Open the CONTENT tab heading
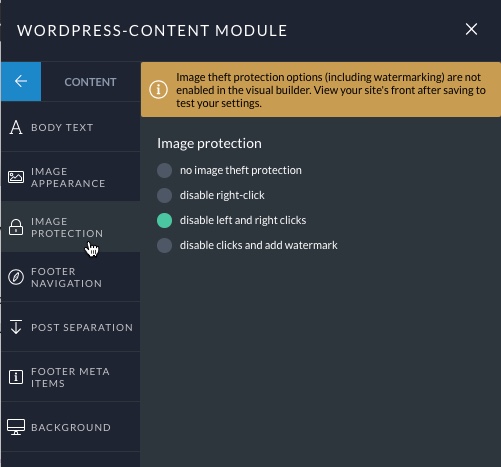Screen dimensions: 501x467 [90, 82]
